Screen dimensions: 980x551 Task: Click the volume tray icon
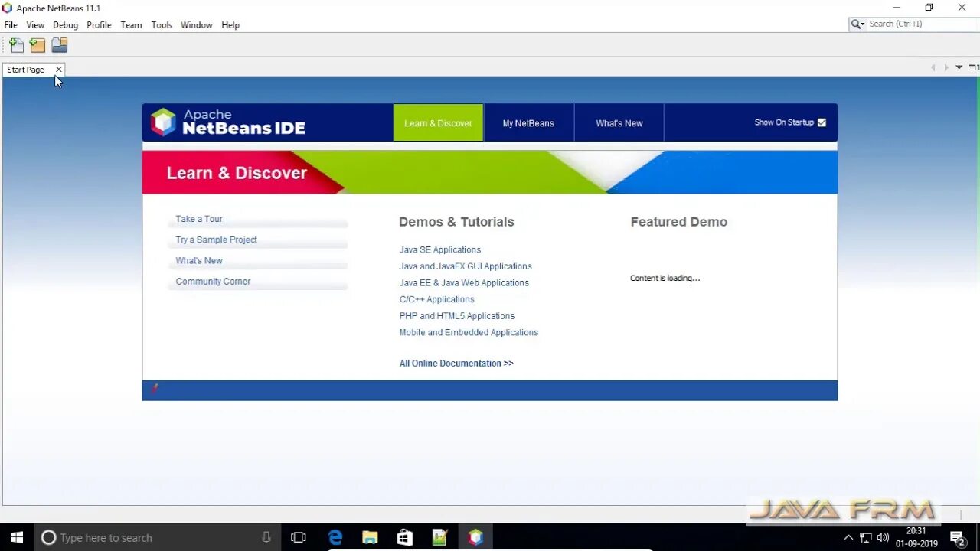pos(883,537)
